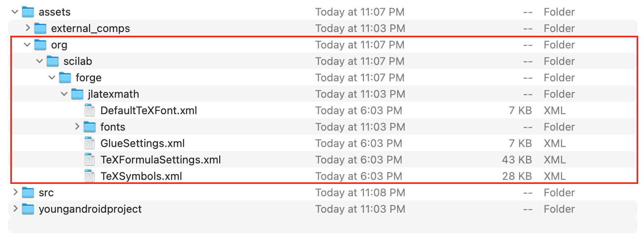The image size is (644, 248).
Task: Click the TeXFormulaSettings.xml file icon
Action: pyautogui.click(x=90, y=160)
